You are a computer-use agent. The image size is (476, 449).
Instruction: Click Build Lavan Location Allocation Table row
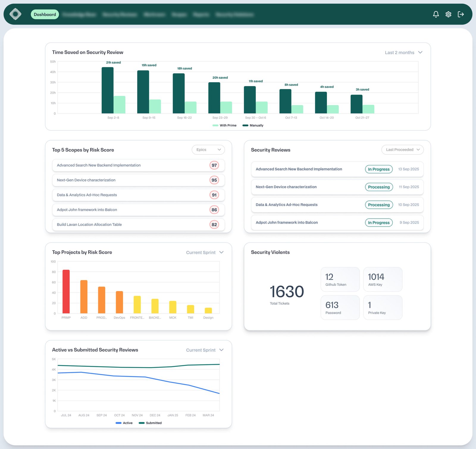pos(138,224)
